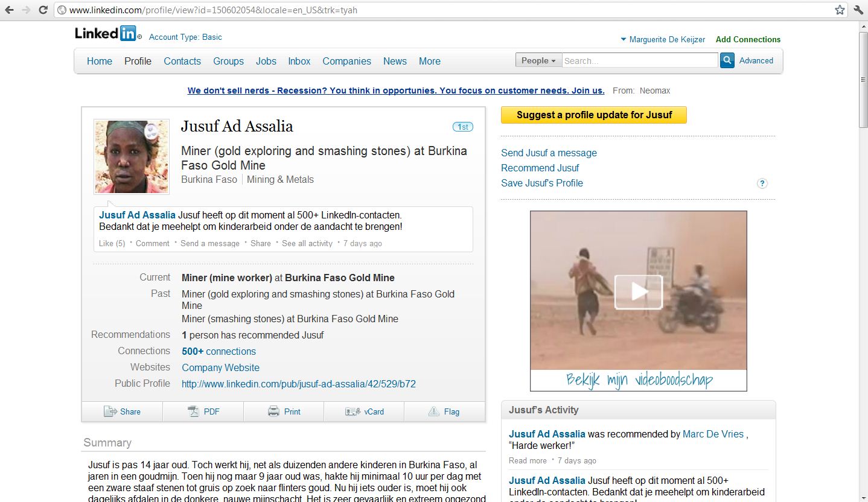Click the 1st degree connection badge

(463, 127)
